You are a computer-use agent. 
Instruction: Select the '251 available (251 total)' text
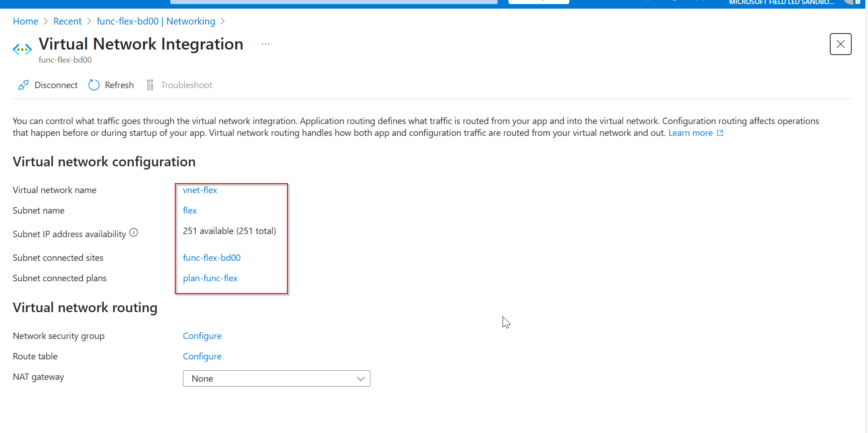tap(229, 231)
